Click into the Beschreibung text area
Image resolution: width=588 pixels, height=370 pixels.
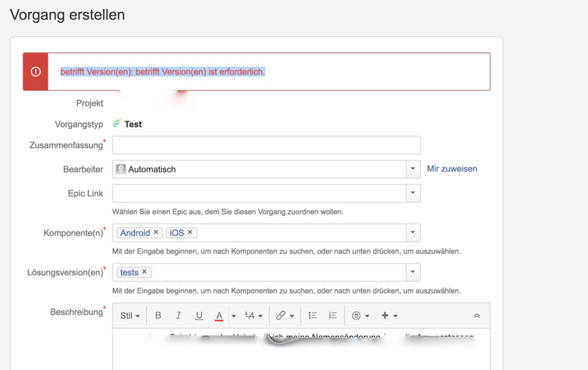(301, 351)
